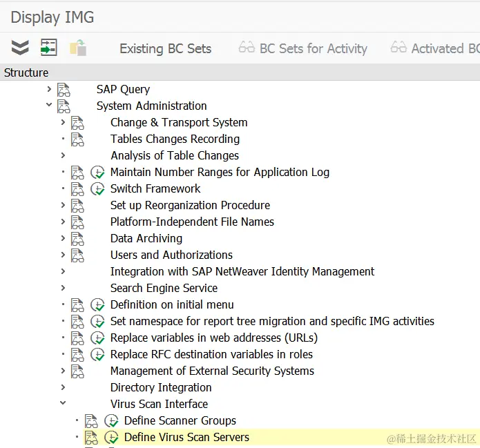480x448 pixels.
Task: Select Define Scanner Groups row text
Action: coord(180,420)
